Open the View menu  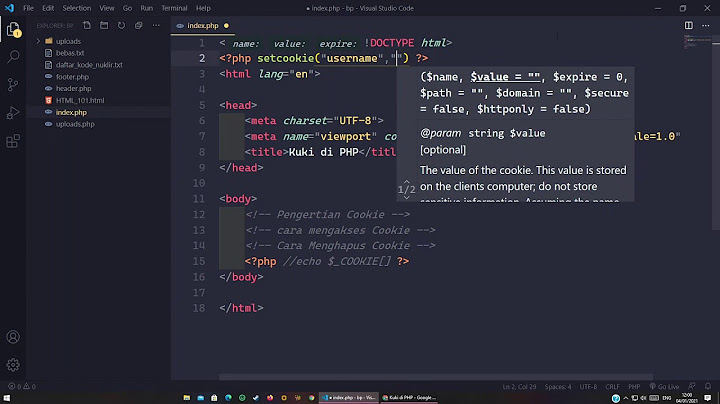click(107, 8)
